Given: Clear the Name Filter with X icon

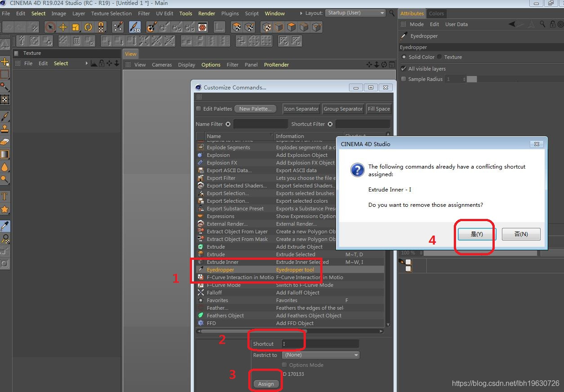Looking at the screenshot, I should (x=228, y=124).
